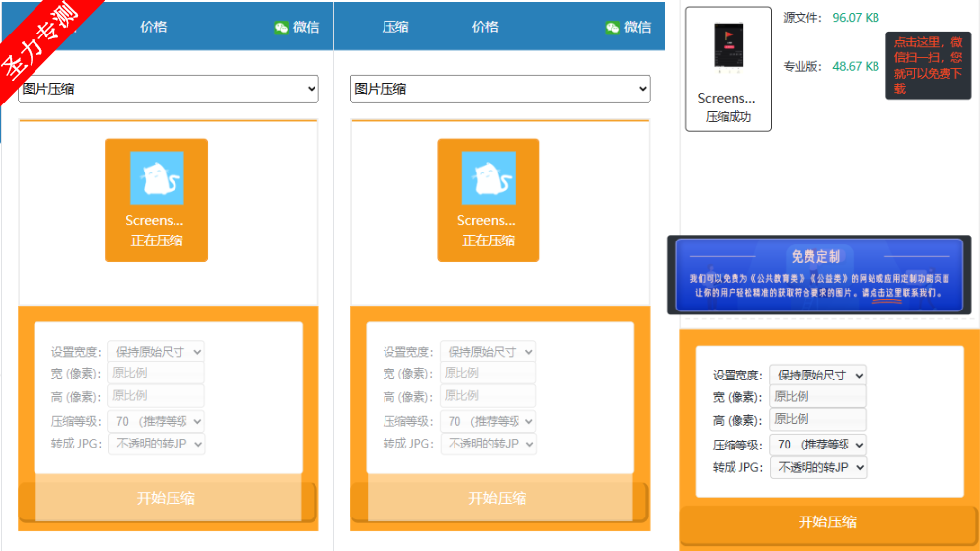Click the underlined 点击这里 link in the banner
Screen dimensions: 980x551
tap(885, 293)
